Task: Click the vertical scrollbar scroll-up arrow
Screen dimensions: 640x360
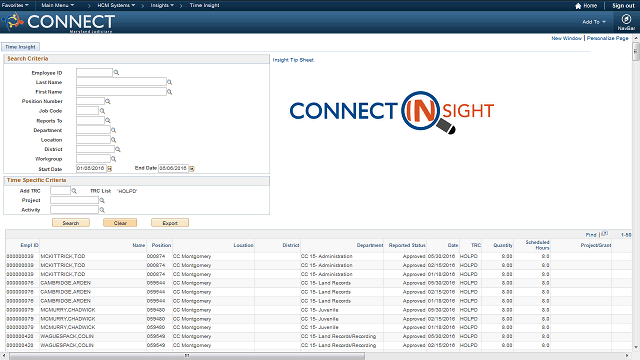Action: pyautogui.click(x=636, y=38)
